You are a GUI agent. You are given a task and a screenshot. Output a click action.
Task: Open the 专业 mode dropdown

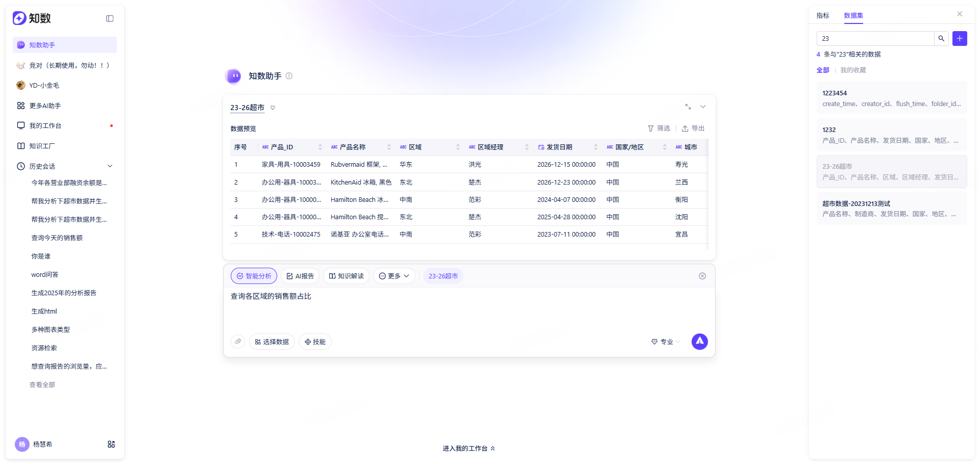click(x=666, y=342)
